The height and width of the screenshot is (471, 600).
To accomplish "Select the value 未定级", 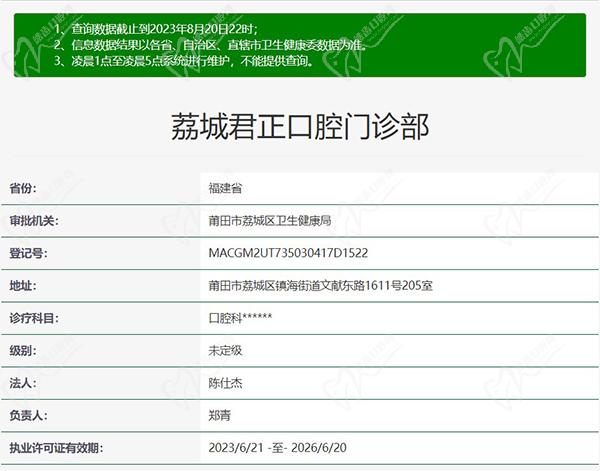I will click(225, 351).
